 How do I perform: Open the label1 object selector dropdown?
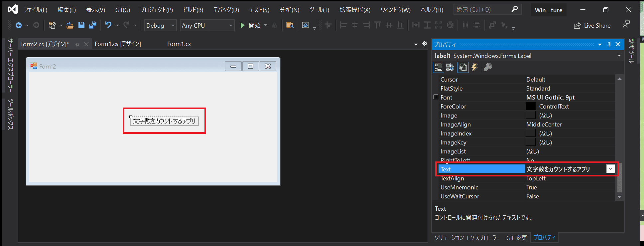point(619,56)
